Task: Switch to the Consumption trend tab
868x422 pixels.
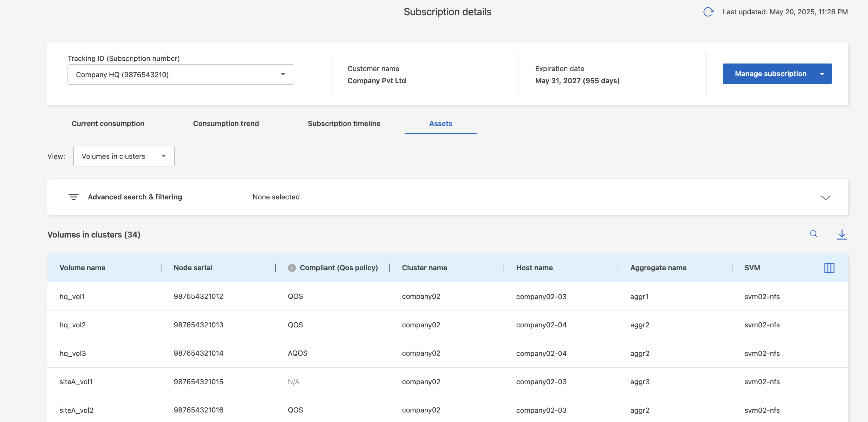Action: [226, 124]
